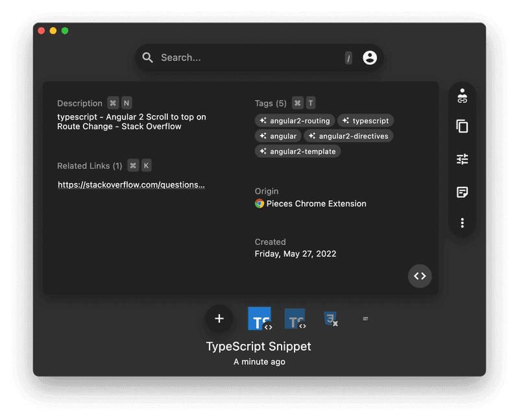Click the T shortcut key beside Tags
Image resolution: width=519 pixels, height=420 pixels.
[311, 103]
